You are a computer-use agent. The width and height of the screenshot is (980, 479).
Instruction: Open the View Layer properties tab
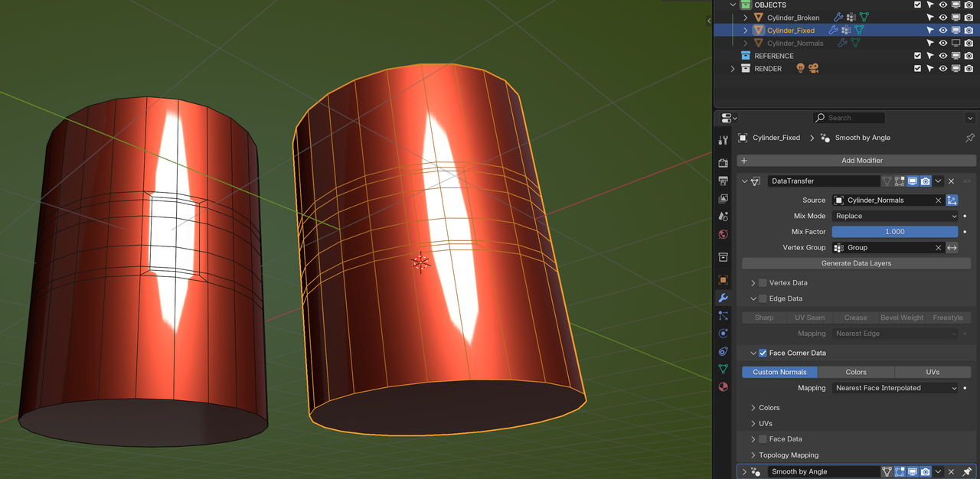(x=723, y=198)
